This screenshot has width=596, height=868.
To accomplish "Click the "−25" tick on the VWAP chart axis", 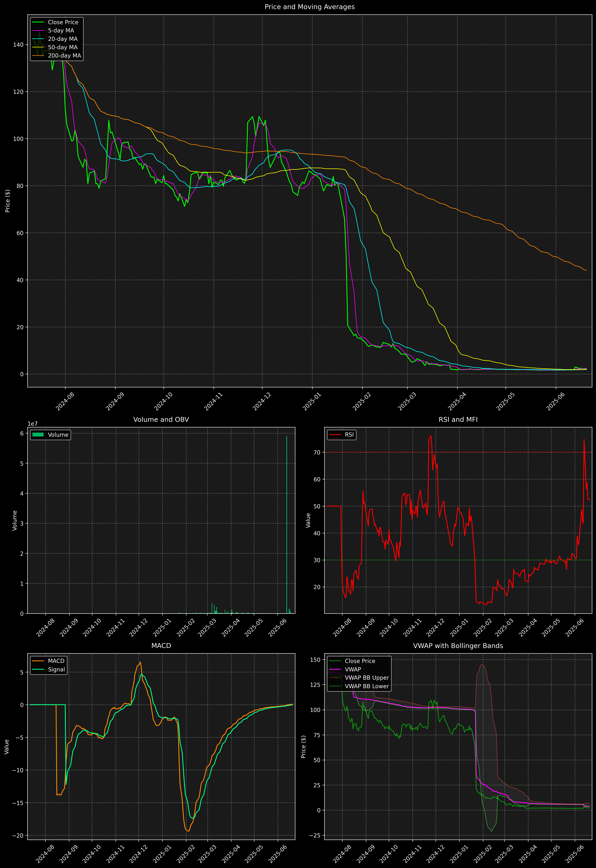I will (x=315, y=835).
